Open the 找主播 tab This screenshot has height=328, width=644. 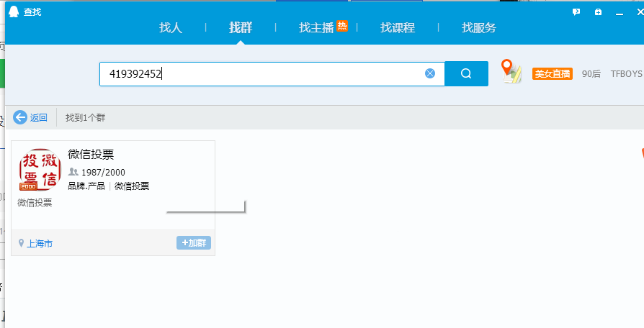click(317, 27)
